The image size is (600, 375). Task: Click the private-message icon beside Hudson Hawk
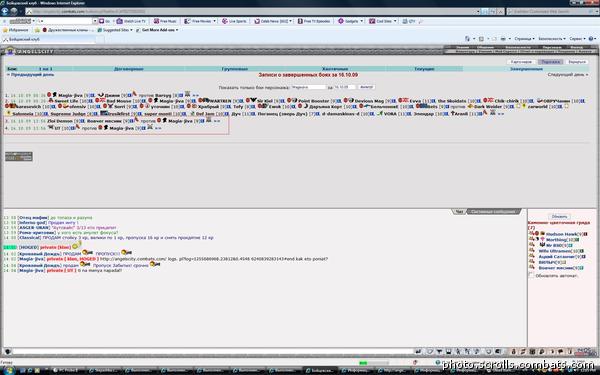(532, 233)
